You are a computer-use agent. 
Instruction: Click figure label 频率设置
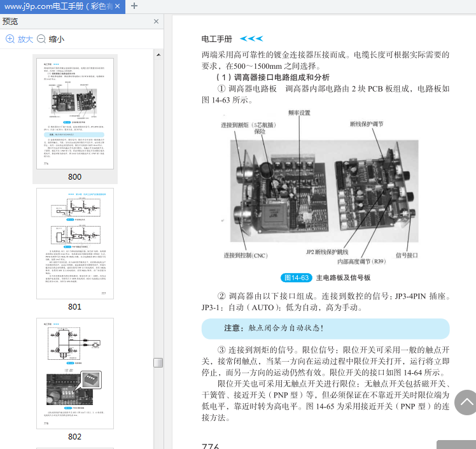(x=299, y=113)
